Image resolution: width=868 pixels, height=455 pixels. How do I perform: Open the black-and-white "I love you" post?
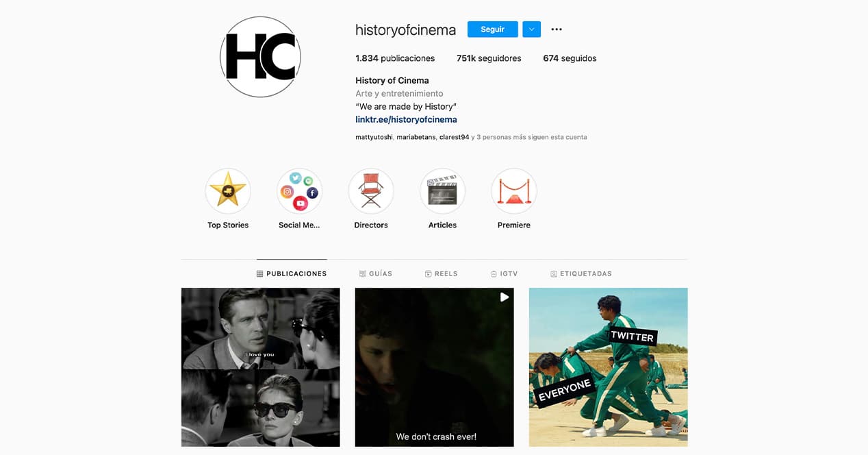[260, 367]
